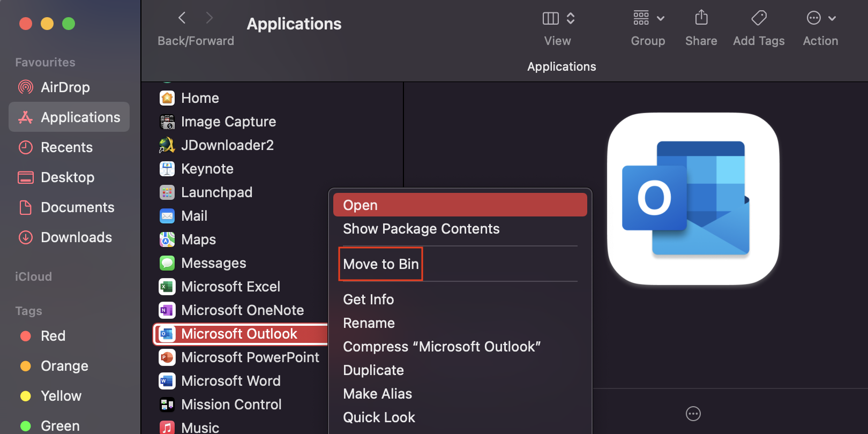This screenshot has height=434, width=868.
Task: Click the Add Tags icon
Action: (759, 18)
